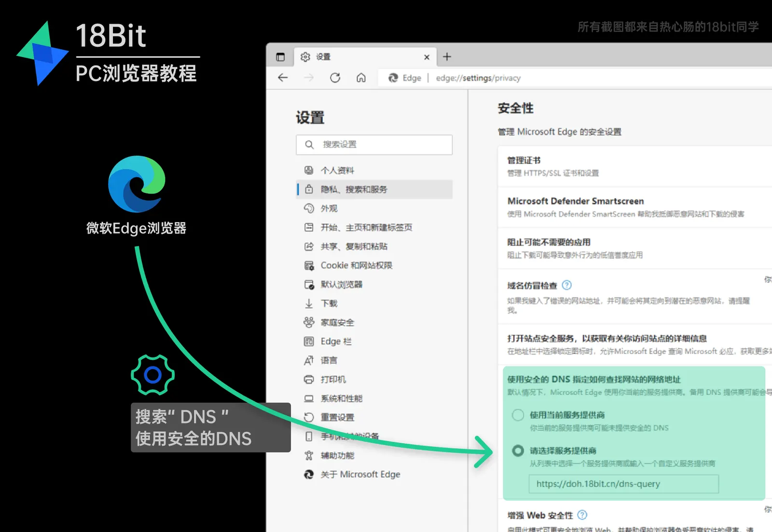Click the 打印机 printer icon
The height and width of the screenshot is (532, 772).
point(309,380)
